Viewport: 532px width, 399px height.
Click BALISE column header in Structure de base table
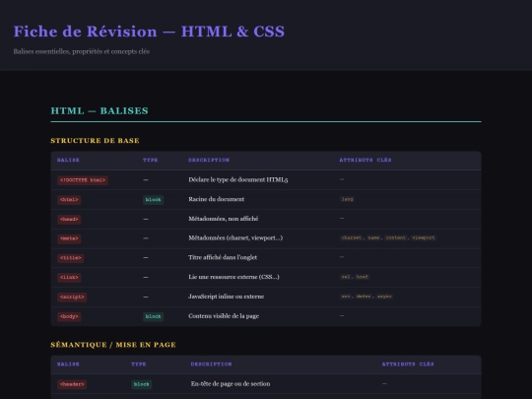(68, 160)
